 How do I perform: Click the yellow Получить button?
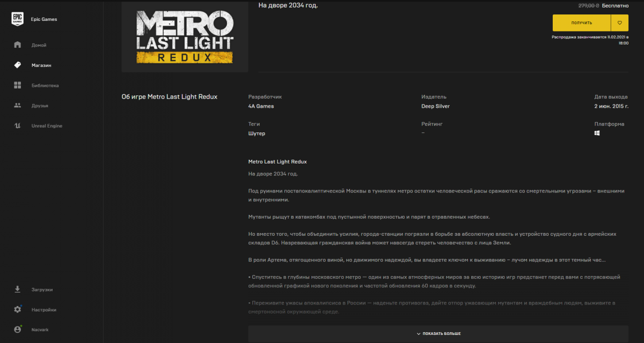click(x=582, y=23)
